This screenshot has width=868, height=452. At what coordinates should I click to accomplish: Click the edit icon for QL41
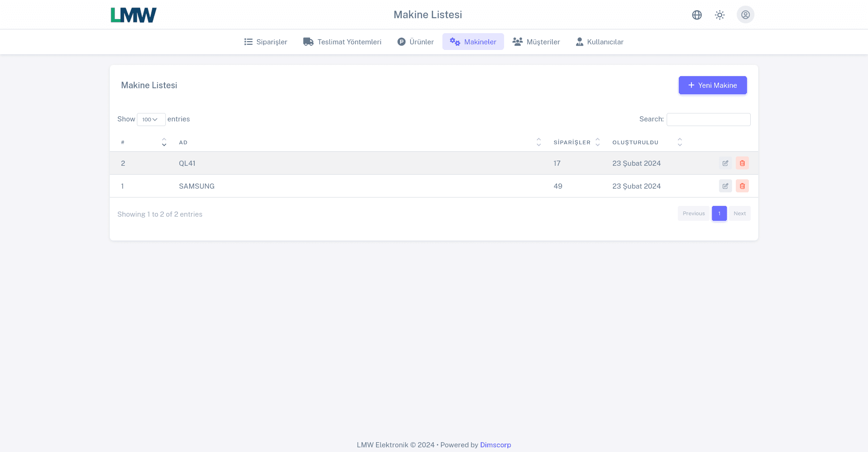coord(725,163)
